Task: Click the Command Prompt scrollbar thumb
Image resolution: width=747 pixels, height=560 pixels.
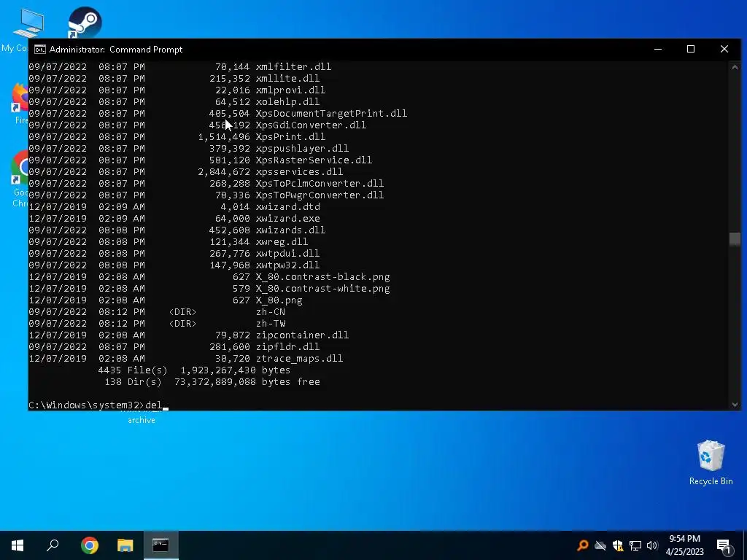Action: (735, 239)
